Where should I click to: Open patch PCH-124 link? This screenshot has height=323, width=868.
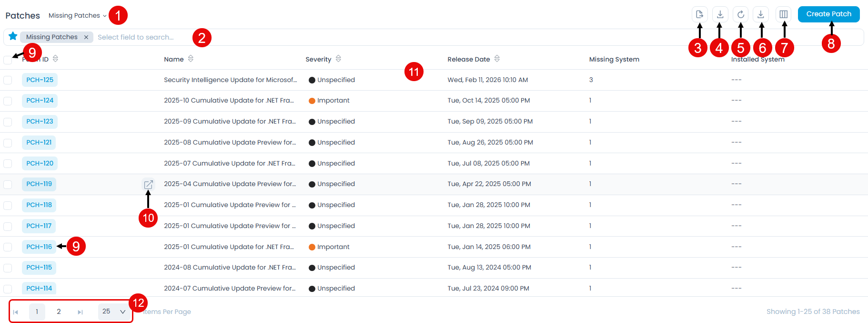pos(40,100)
